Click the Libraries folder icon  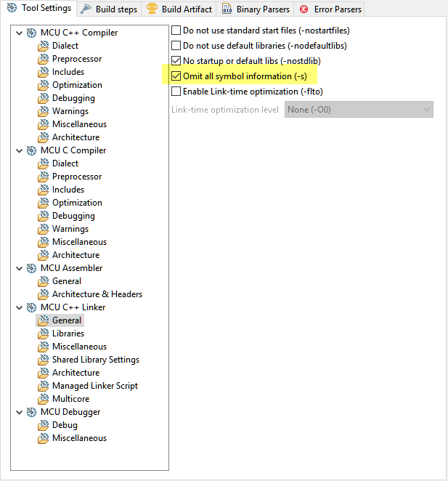click(44, 334)
